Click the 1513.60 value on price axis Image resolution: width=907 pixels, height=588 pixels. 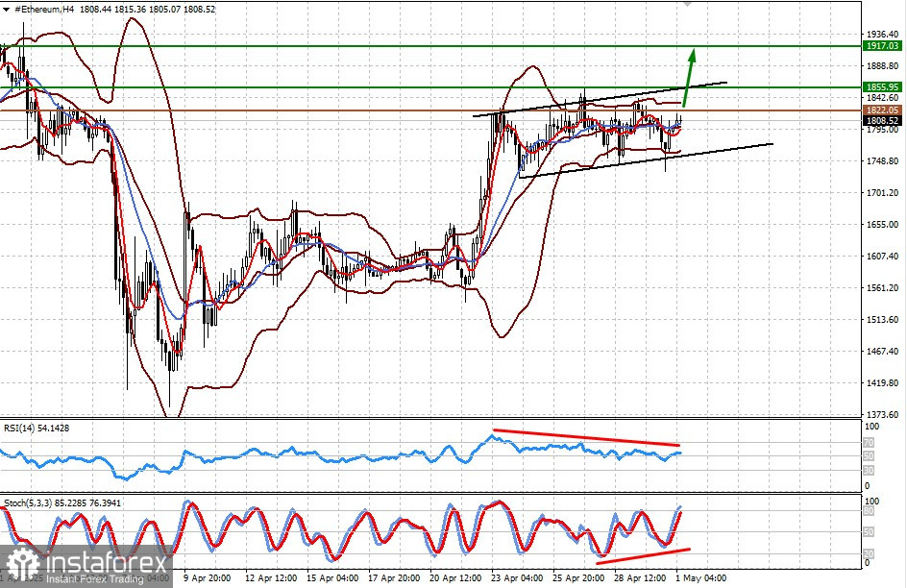click(x=883, y=319)
